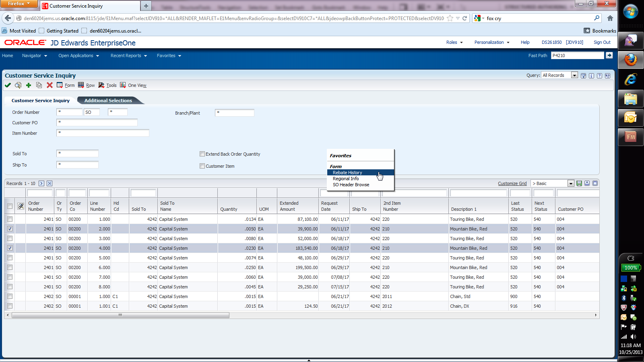
Task: Click the green Save grid format icon
Action: [x=579, y=183]
